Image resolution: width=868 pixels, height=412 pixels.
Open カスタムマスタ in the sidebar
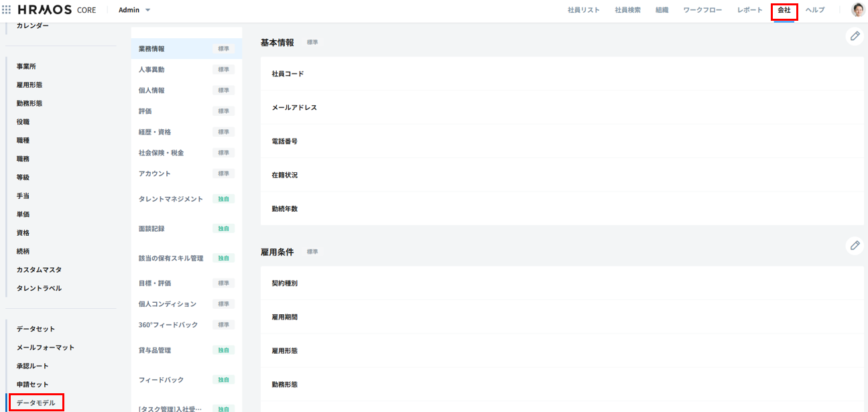click(39, 269)
